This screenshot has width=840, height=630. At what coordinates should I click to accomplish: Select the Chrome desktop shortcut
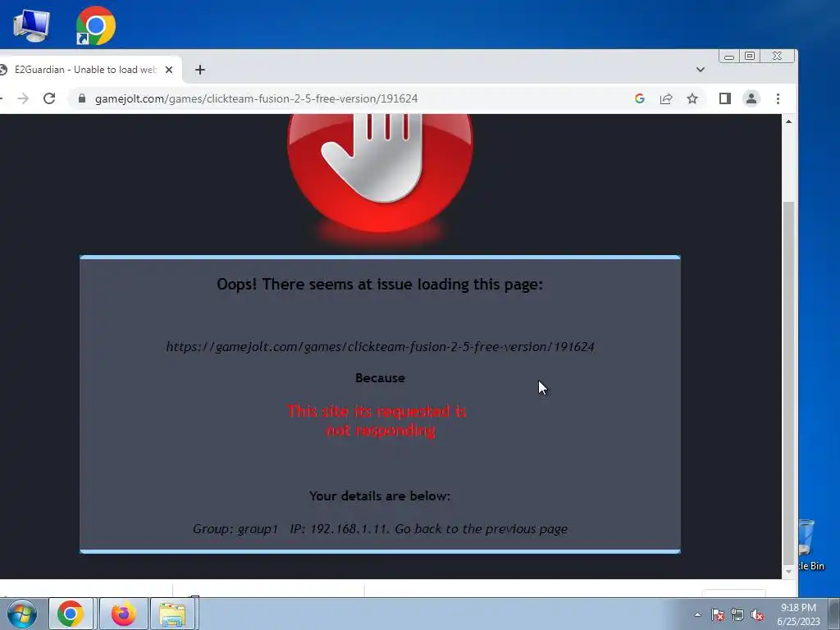click(95, 25)
